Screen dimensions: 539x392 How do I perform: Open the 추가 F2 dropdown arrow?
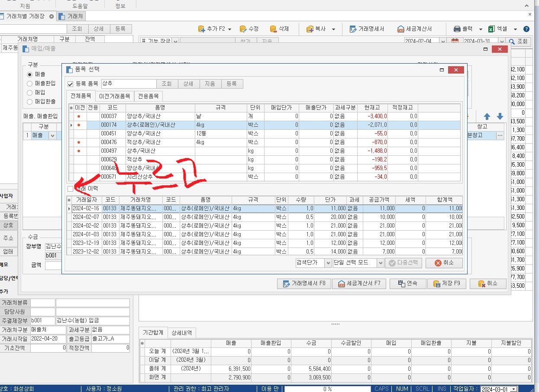(x=229, y=29)
